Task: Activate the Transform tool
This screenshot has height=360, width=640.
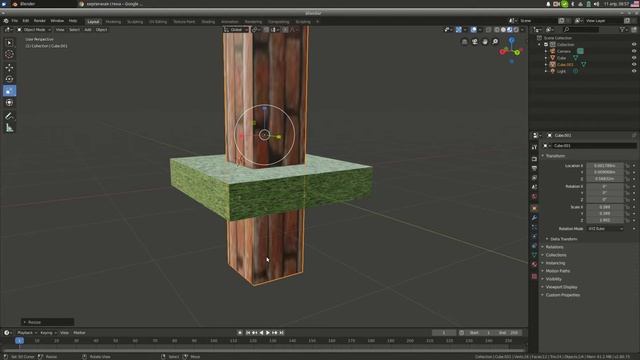Action: pos(9,102)
